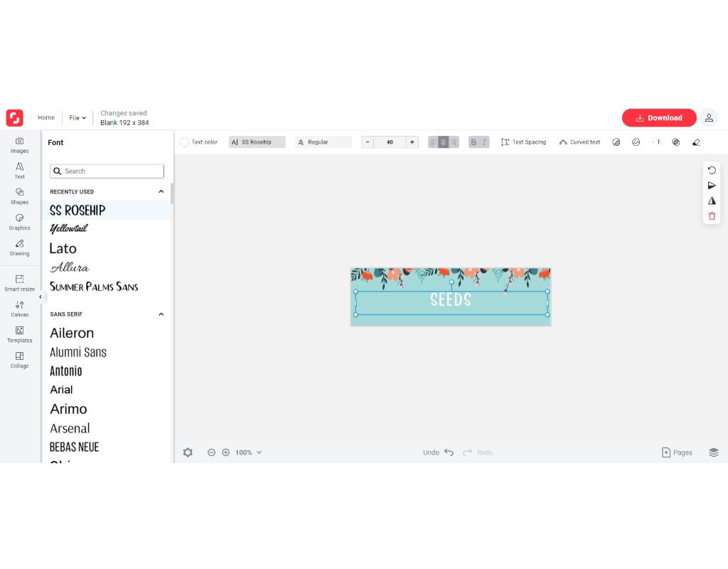Click the Home menu item
The image size is (728, 569).
[45, 117]
